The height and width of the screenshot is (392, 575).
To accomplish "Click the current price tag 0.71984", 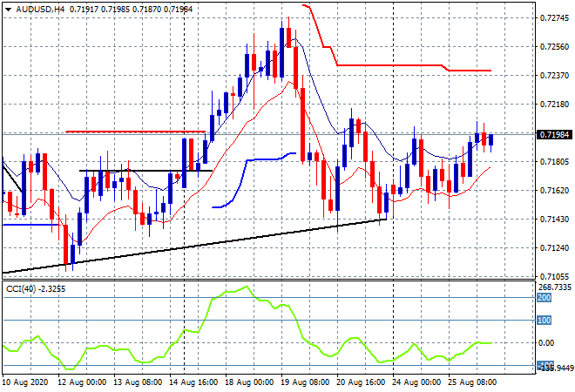I will [554, 135].
